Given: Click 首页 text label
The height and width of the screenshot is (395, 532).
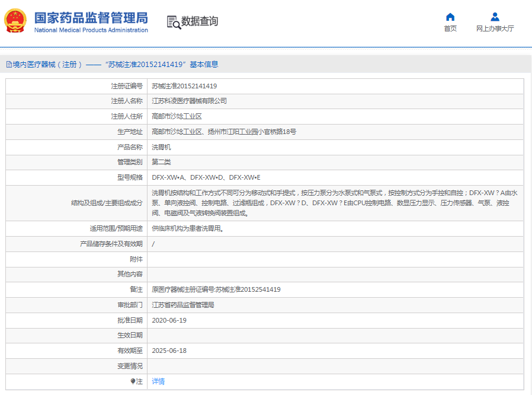Looking at the screenshot, I should point(450,28).
